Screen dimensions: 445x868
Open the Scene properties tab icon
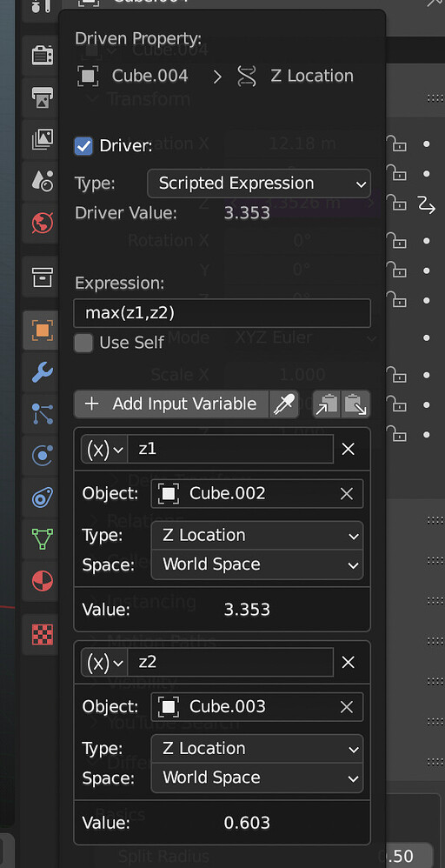42,180
